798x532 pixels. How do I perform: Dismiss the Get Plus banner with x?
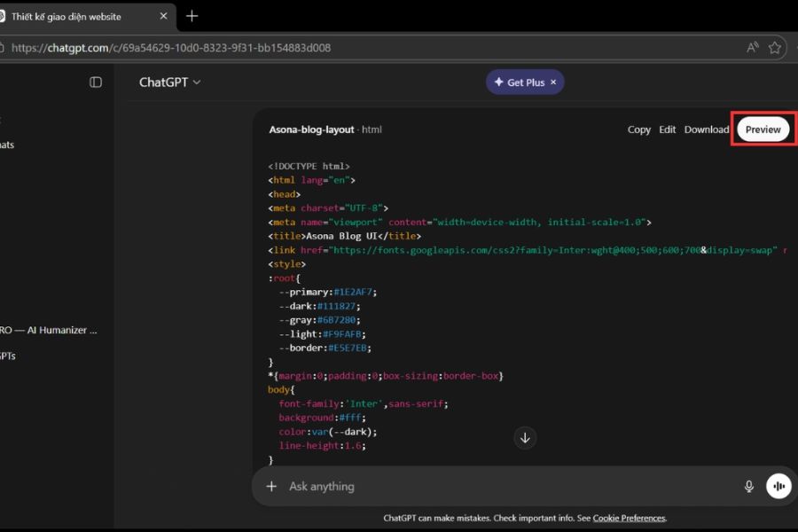(553, 82)
